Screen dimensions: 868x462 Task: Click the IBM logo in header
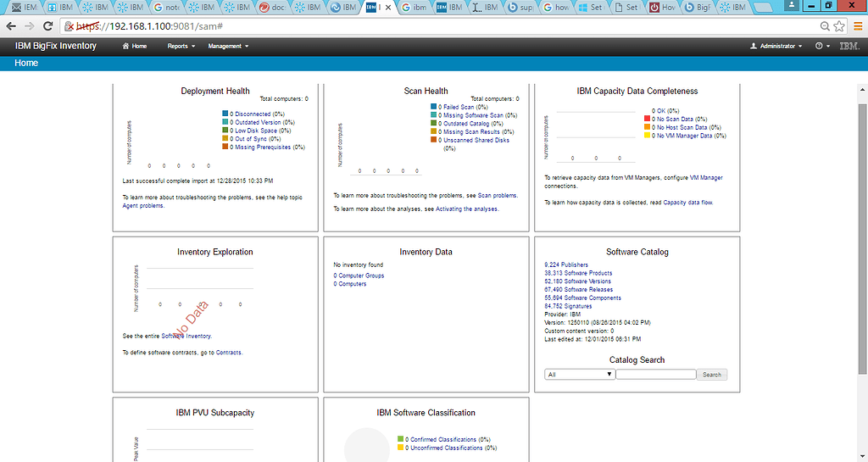point(849,47)
